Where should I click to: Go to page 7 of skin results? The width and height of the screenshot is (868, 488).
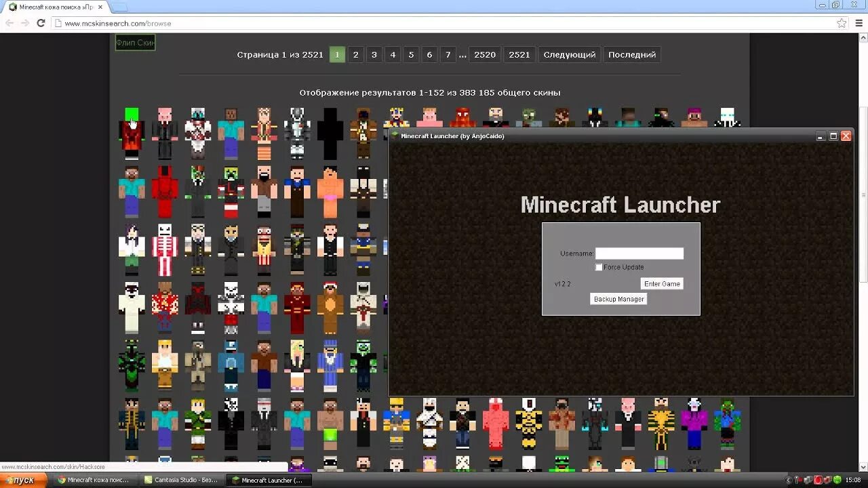(447, 55)
